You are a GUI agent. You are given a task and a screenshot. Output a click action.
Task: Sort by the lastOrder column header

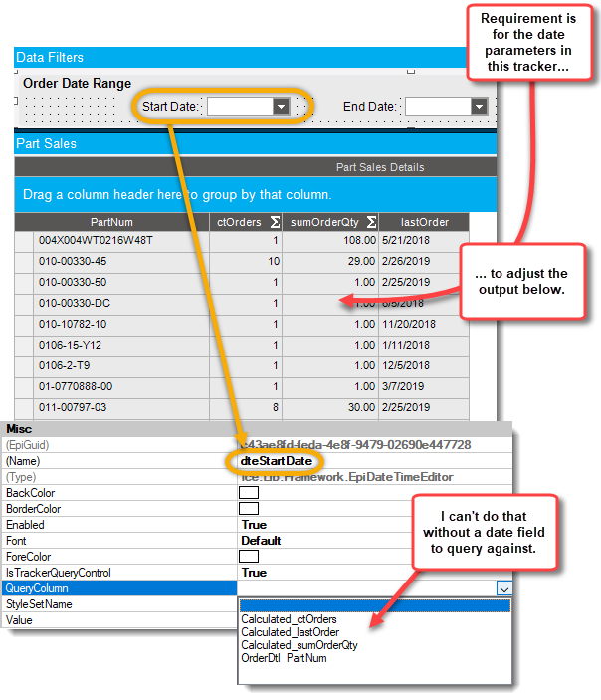[x=424, y=222]
